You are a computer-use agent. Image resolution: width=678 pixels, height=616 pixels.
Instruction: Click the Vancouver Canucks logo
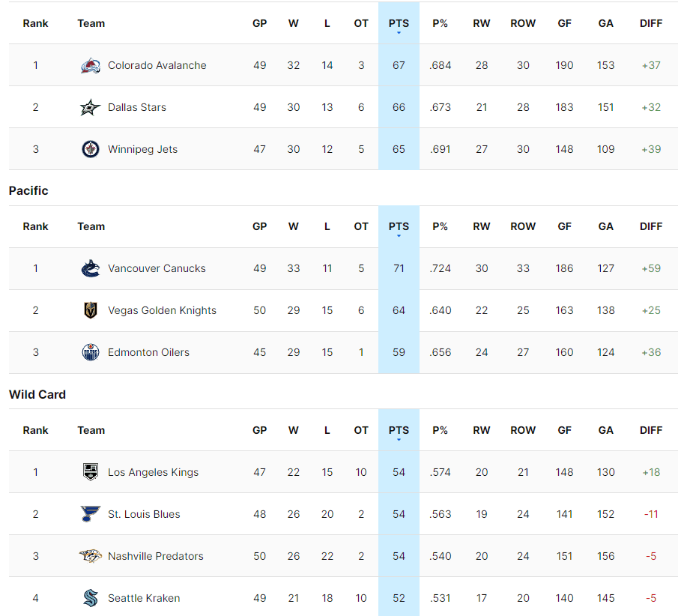90,268
